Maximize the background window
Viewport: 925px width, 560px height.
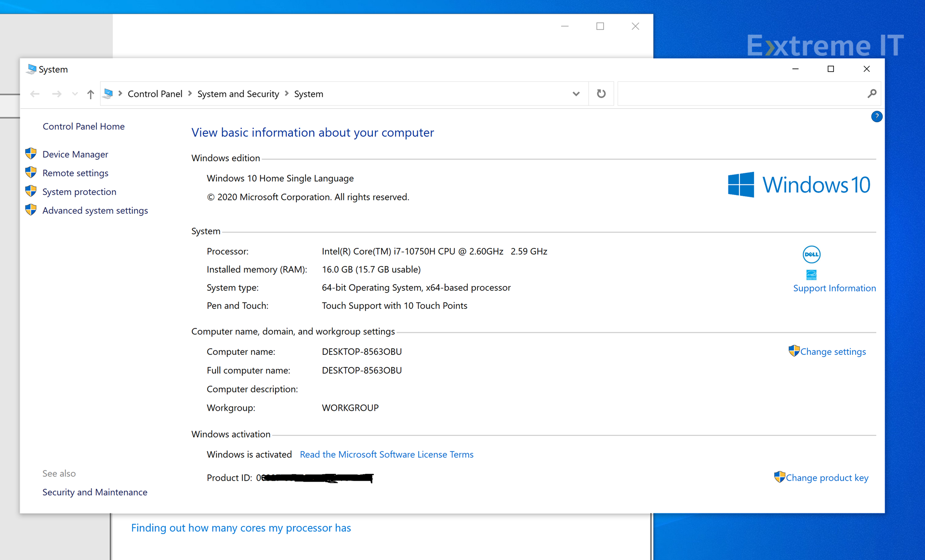click(600, 26)
